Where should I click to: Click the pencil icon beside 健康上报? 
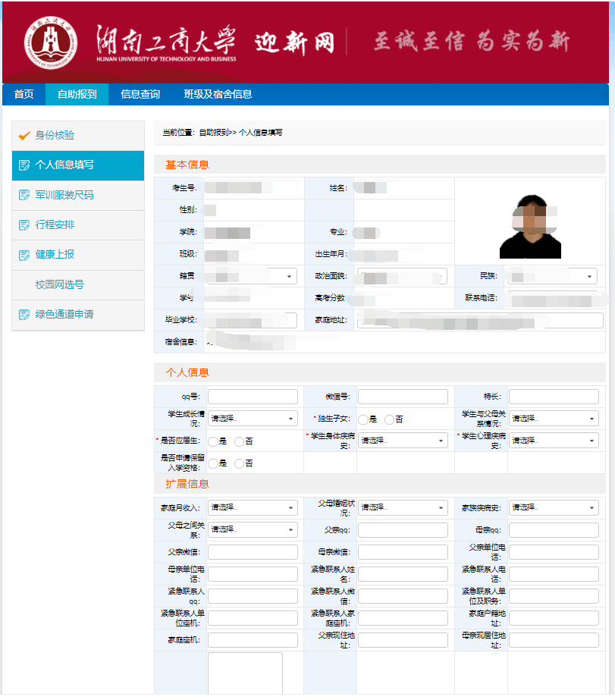pos(24,255)
